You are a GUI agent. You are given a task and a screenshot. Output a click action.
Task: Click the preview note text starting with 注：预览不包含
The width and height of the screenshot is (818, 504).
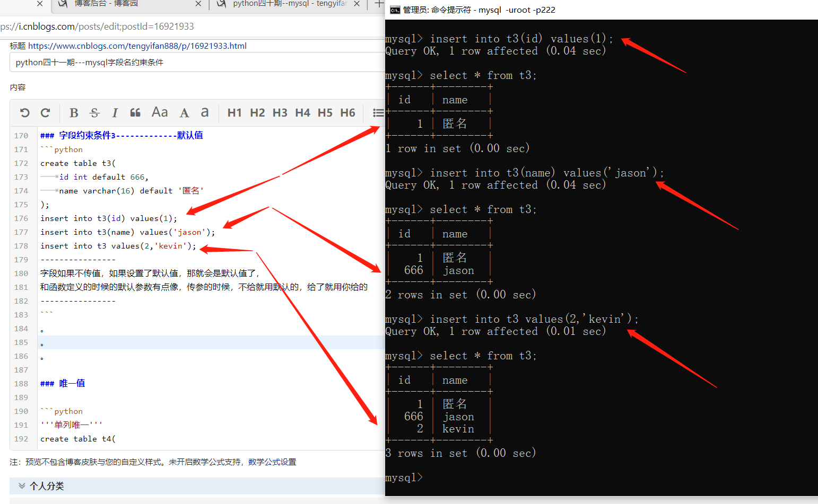point(153,462)
